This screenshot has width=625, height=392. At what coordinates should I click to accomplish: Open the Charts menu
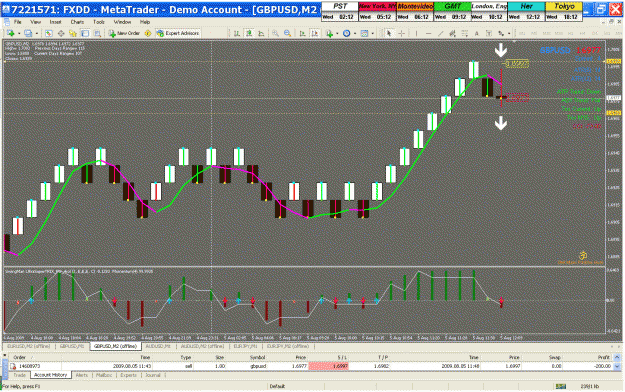point(77,22)
